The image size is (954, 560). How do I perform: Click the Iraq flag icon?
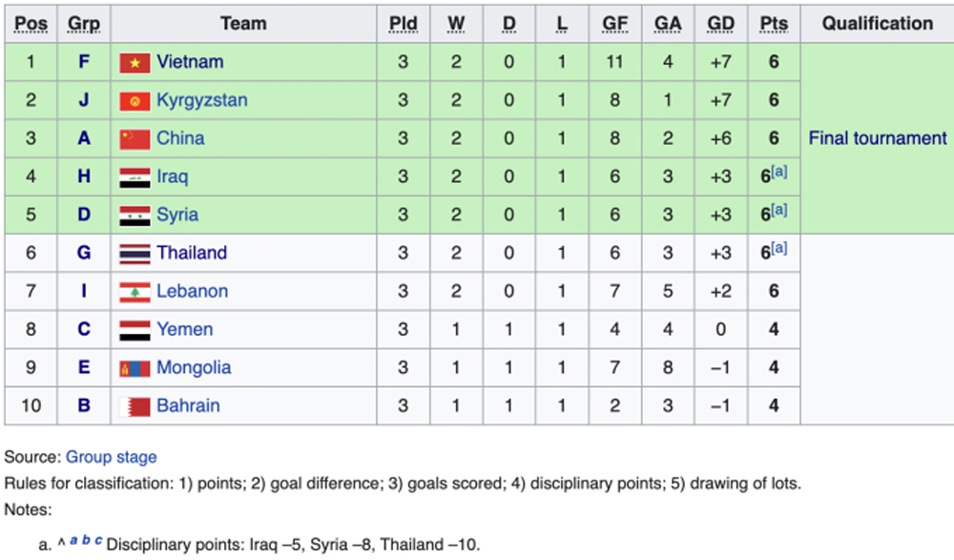tap(135, 177)
